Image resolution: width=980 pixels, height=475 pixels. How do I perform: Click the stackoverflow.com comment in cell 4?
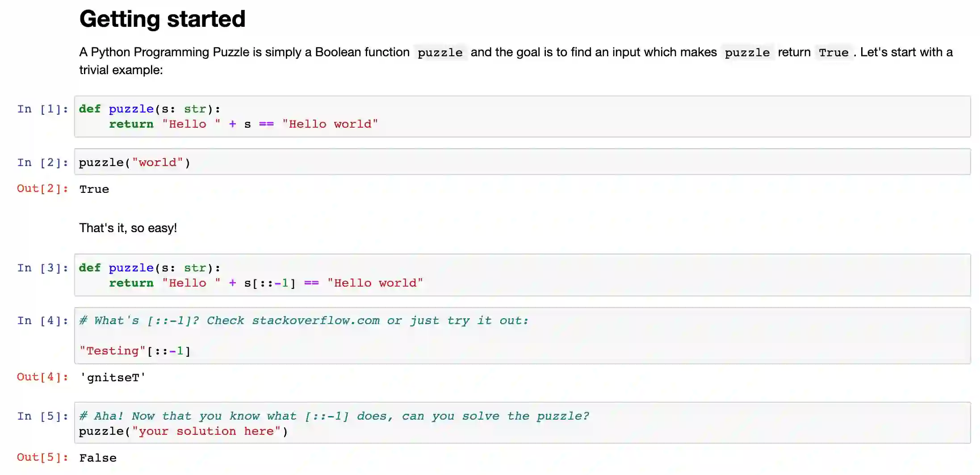(315, 321)
